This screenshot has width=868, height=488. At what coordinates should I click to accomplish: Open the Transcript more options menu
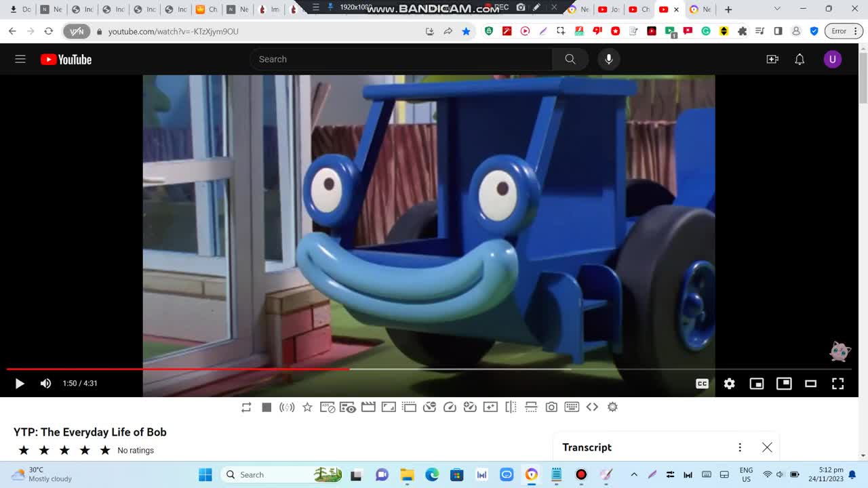point(740,447)
